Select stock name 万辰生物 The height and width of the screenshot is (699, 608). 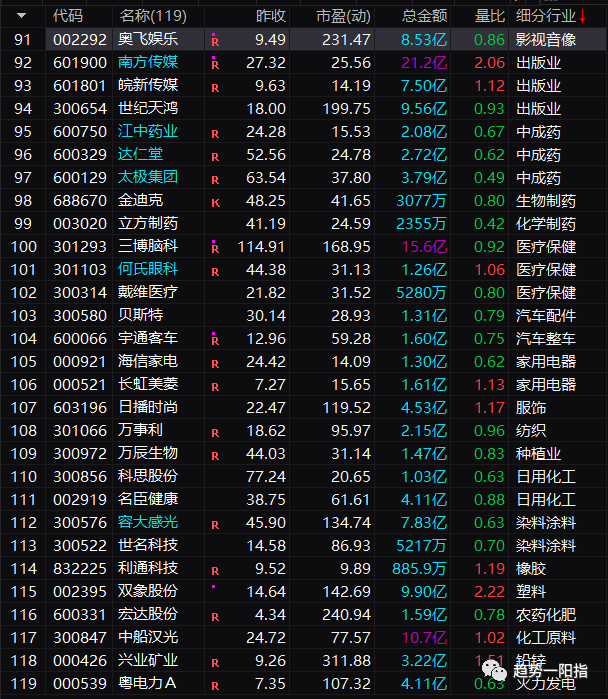148,453
